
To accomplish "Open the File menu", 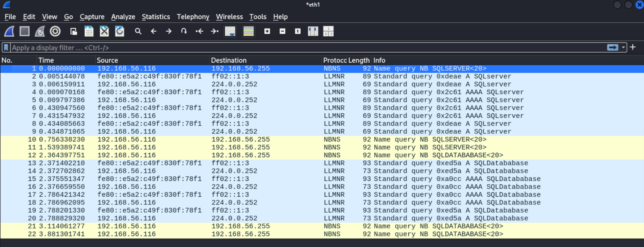I will [10, 17].
